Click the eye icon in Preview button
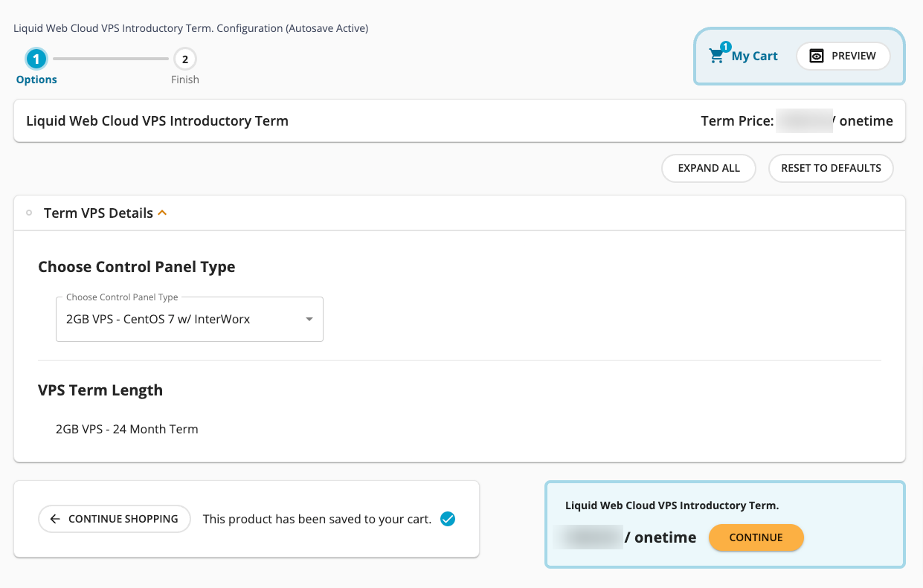923x588 pixels. coord(816,56)
